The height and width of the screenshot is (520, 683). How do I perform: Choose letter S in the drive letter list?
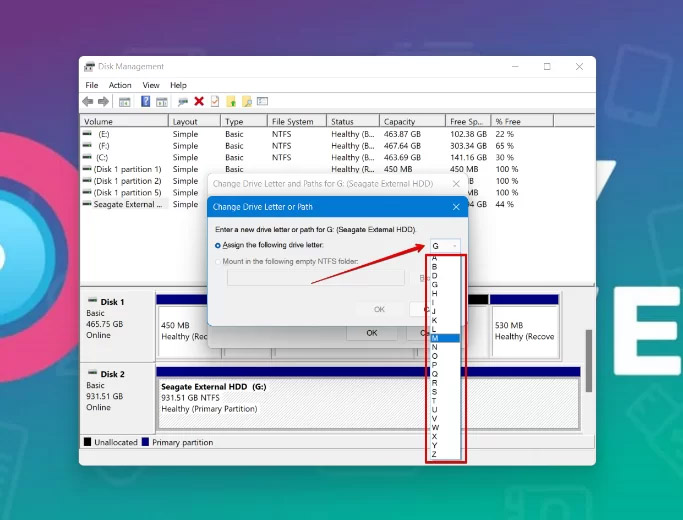[445, 392]
